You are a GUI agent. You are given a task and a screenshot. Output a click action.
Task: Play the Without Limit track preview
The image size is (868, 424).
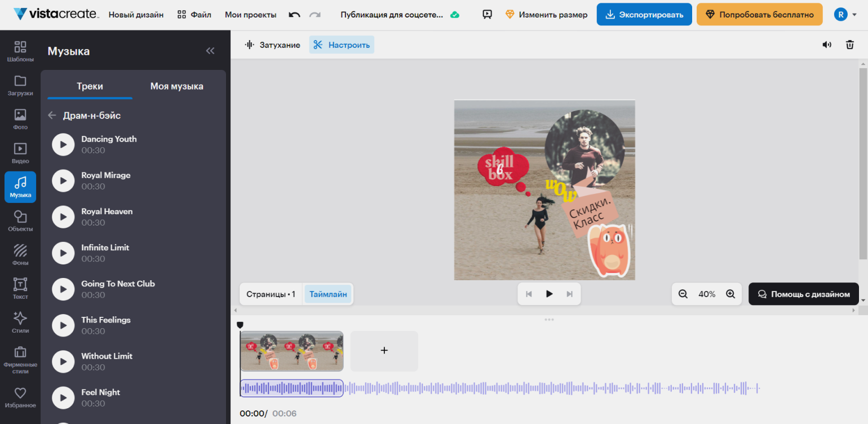click(63, 361)
